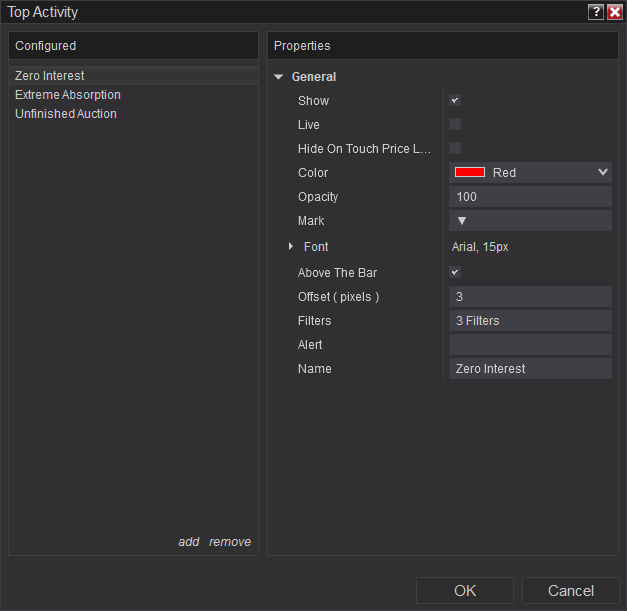Select Unfinished Auction item
The width and height of the screenshot is (627, 611).
pyautogui.click(x=66, y=114)
